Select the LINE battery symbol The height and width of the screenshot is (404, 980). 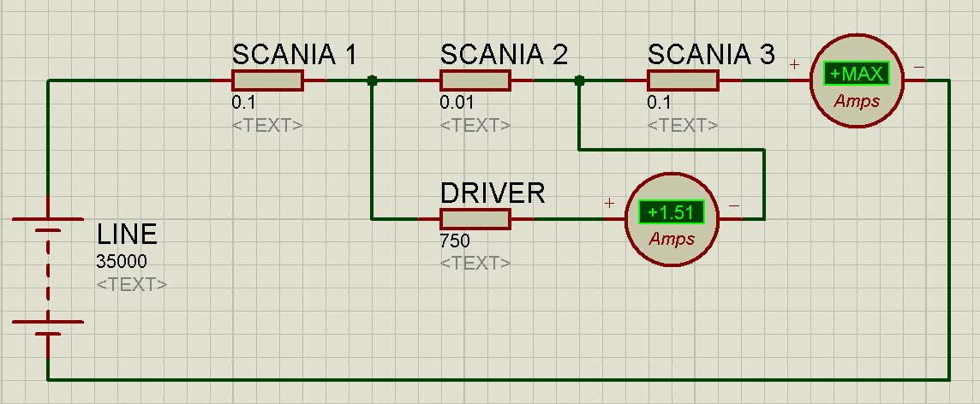point(47,276)
